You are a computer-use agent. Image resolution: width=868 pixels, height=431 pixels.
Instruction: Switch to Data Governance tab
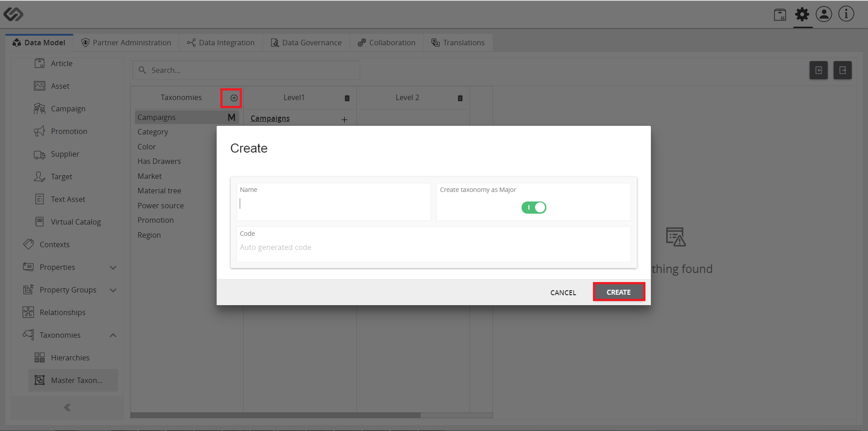click(x=306, y=43)
